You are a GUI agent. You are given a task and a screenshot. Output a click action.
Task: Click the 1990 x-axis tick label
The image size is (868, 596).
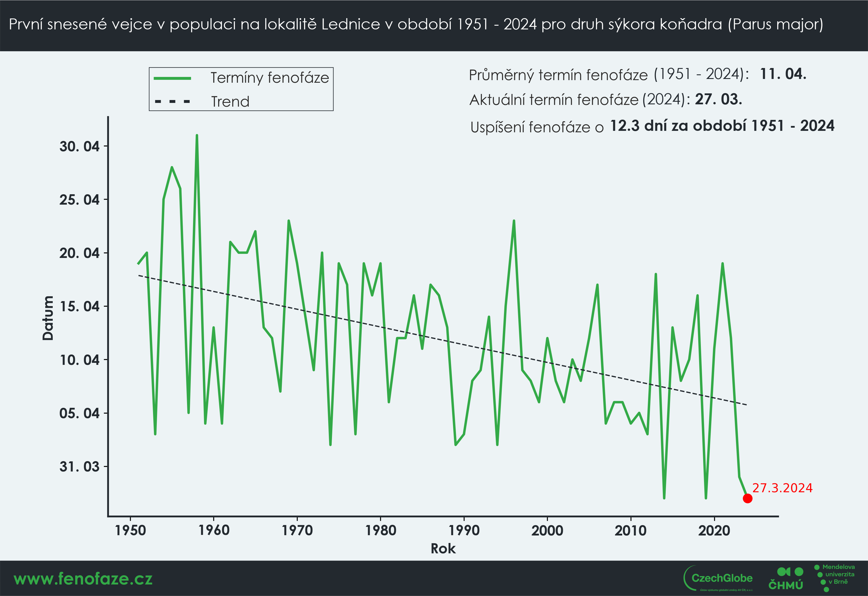(x=464, y=530)
